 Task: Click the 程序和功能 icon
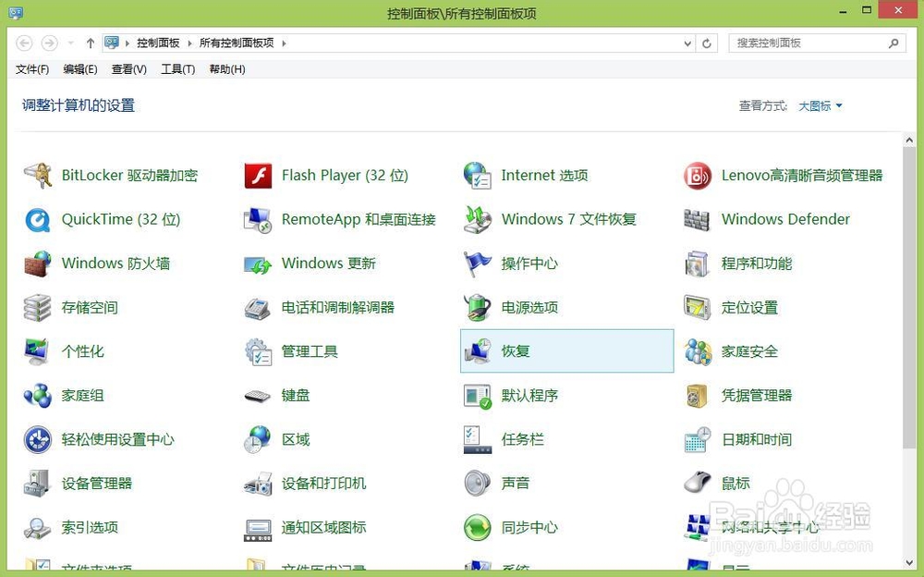tap(697, 264)
